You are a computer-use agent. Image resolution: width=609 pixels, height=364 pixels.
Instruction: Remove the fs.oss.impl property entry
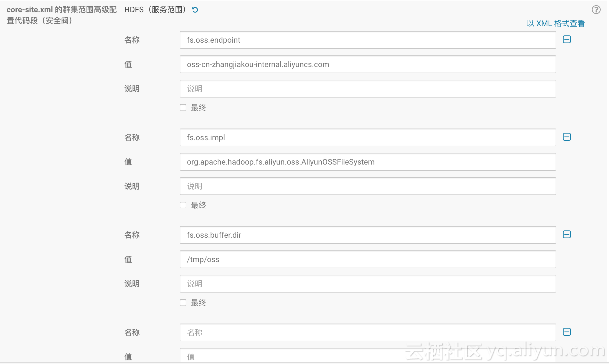coord(567,137)
